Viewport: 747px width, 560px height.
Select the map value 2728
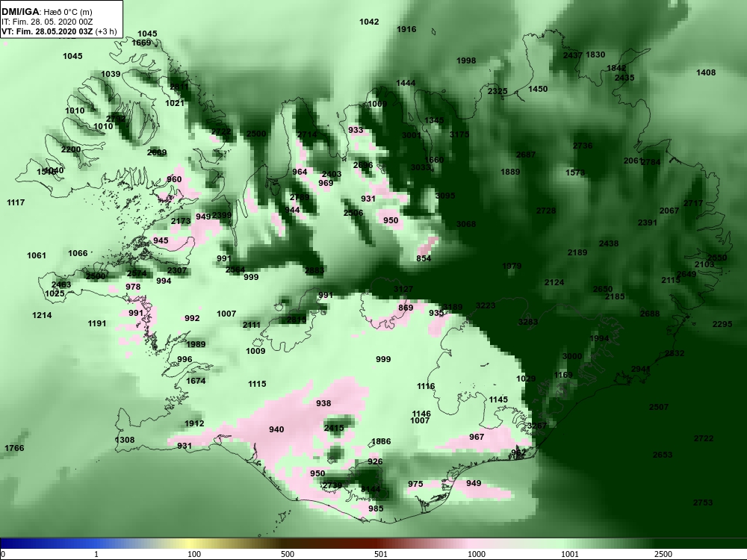point(546,211)
